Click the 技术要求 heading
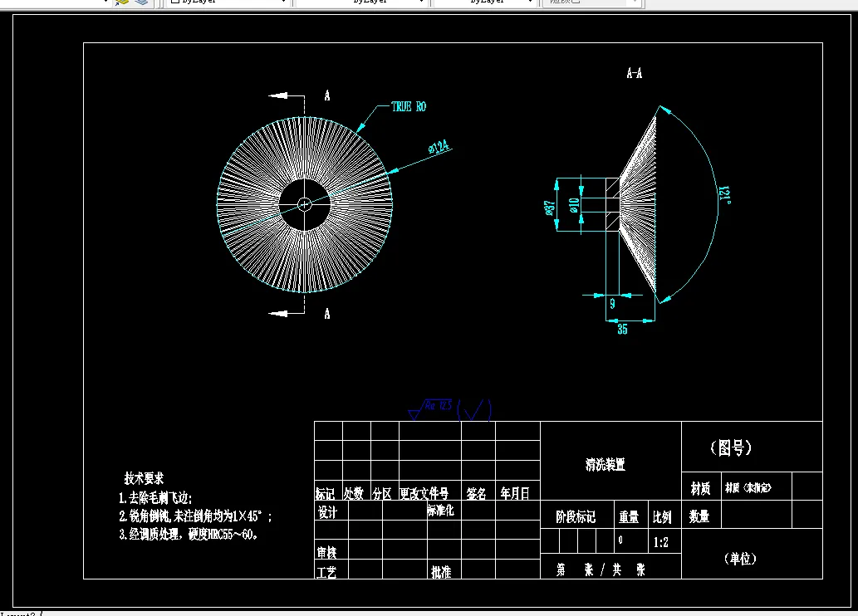858x616 pixels. pos(144,478)
